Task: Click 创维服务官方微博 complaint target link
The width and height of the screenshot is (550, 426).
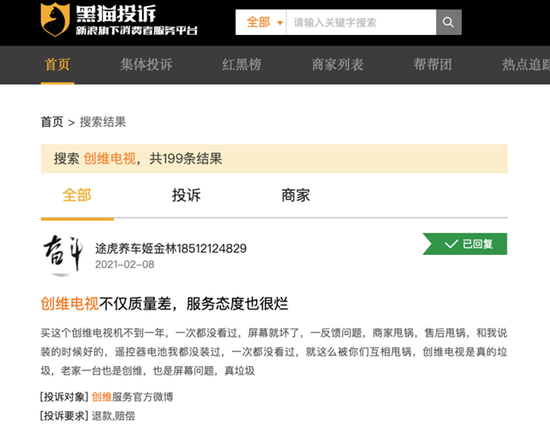Action: click(x=132, y=397)
